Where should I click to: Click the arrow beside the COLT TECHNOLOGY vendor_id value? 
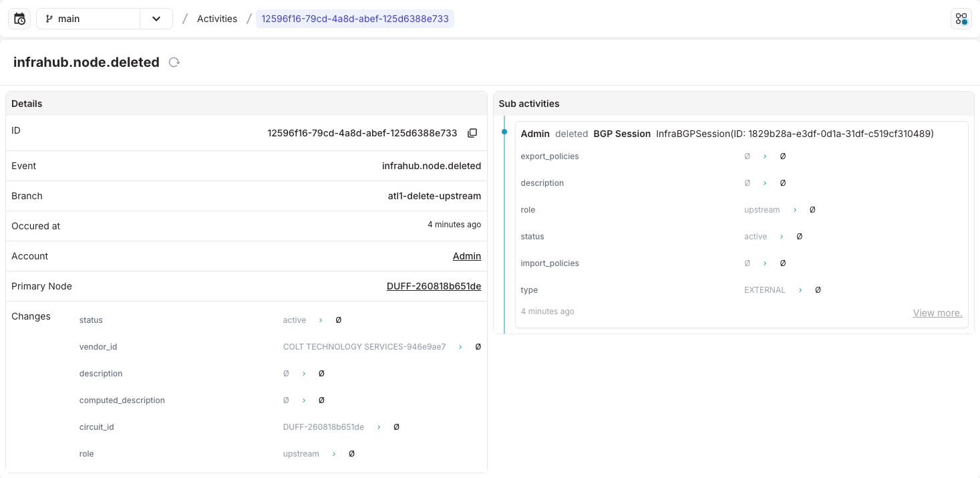coord(459,346)
